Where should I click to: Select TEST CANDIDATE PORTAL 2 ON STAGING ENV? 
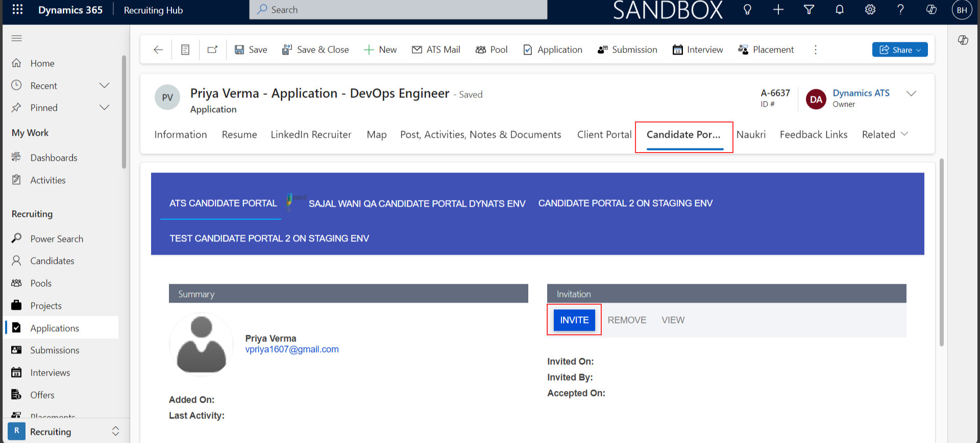pyautogui.click(x=269, y=238)
